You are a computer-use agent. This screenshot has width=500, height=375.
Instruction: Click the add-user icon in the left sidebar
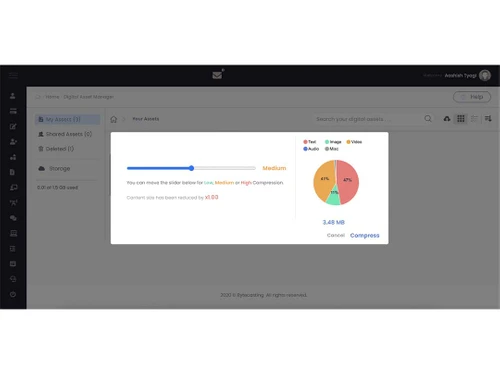[x=13, y=142]
